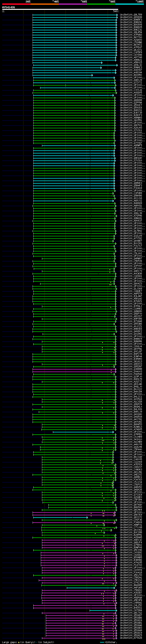Select hit label UniRef100_P31717
Screen dimensions: 146x644
131,246
